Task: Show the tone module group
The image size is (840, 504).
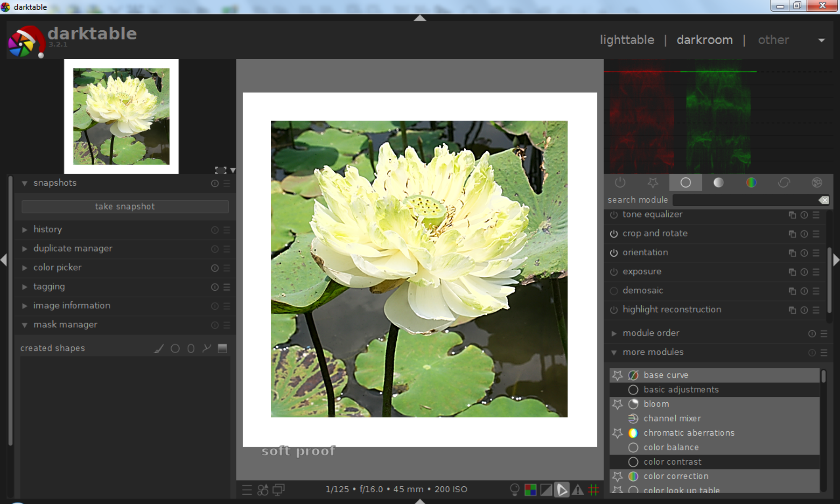Action: (718, 182)
